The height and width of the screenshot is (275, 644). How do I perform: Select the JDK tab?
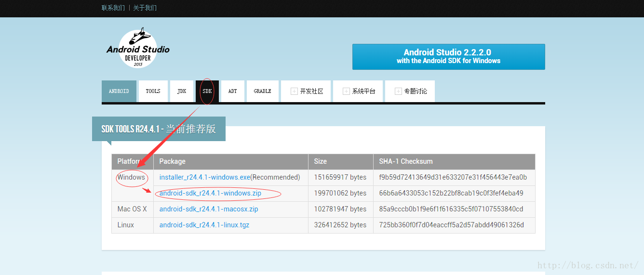[x=182, y=91]
